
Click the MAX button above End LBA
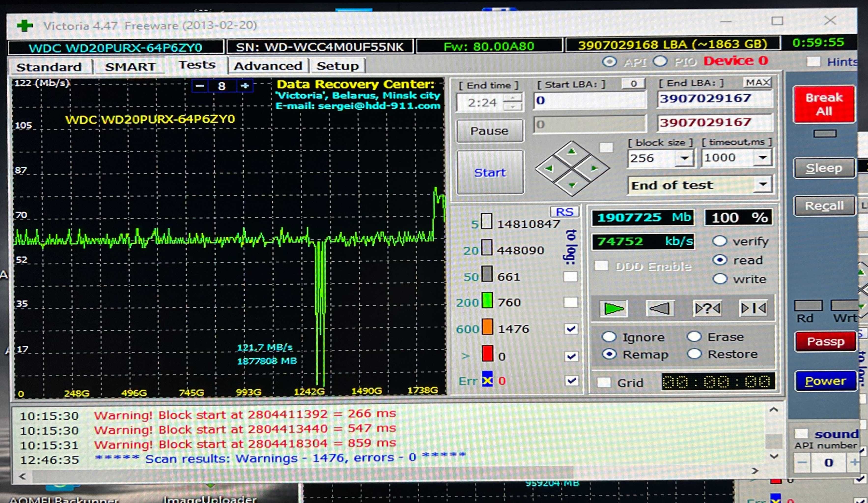click(x=758, y=82)
